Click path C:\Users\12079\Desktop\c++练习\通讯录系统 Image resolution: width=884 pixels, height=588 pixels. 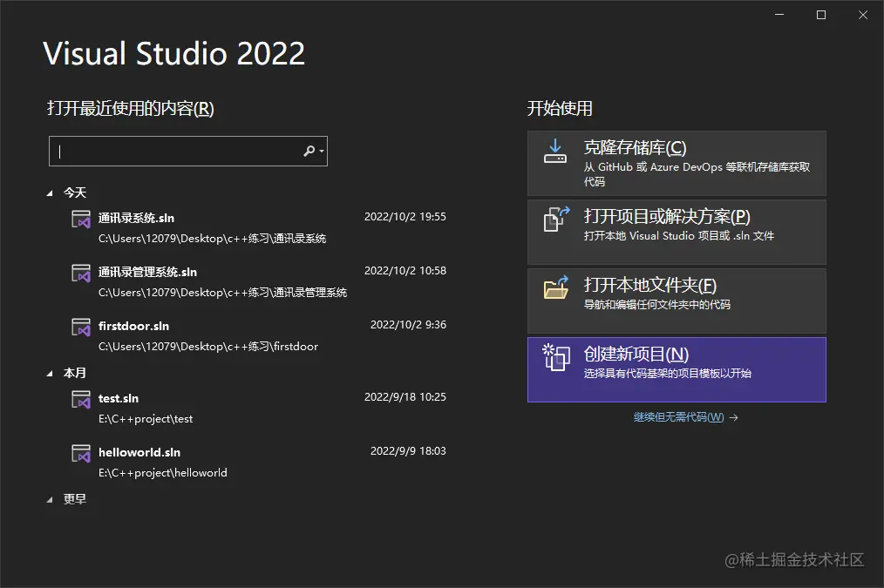(212, 238)
